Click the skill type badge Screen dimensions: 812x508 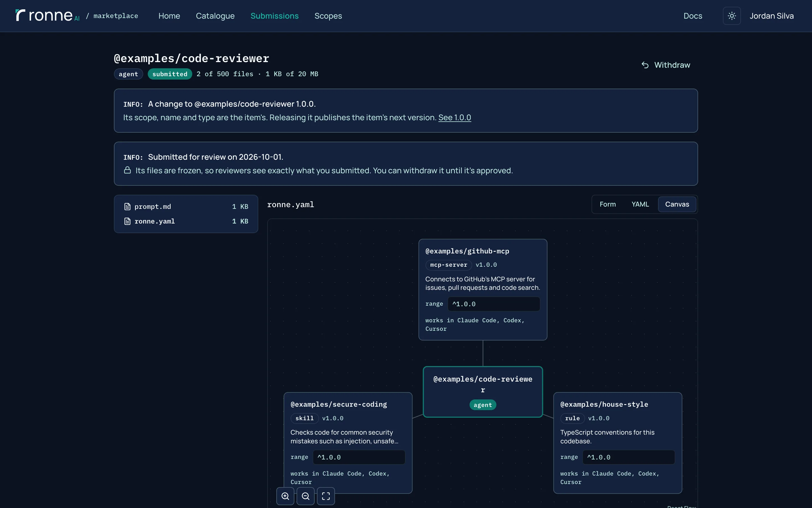(x=304, y=418)
